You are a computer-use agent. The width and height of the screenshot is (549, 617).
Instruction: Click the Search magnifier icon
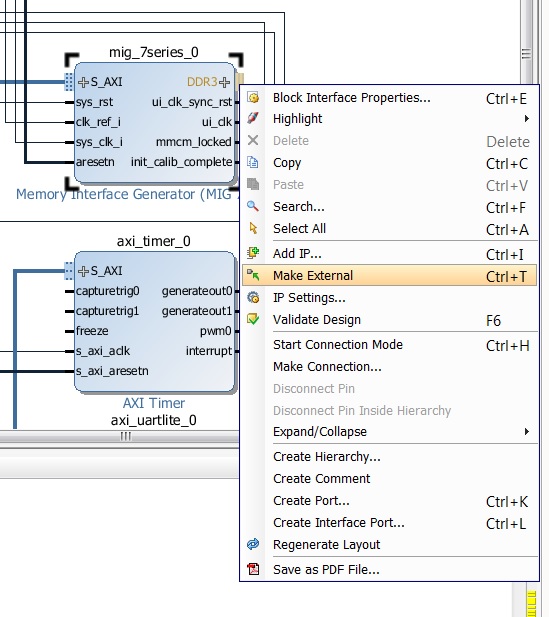[x=253, y=206]
